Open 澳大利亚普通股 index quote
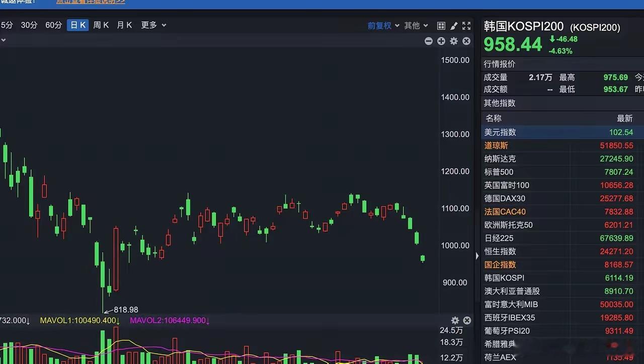Screen dimensions: 644x364 [x=562, y=291]
